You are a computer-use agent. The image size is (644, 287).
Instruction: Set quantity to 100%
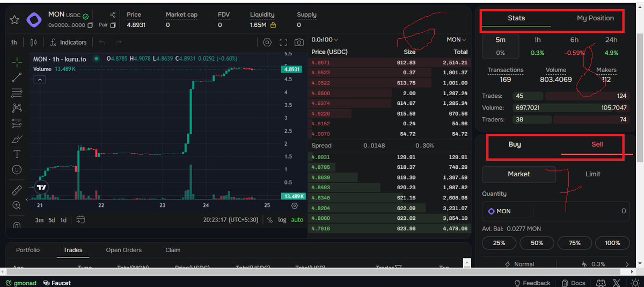tap(612, 243)
